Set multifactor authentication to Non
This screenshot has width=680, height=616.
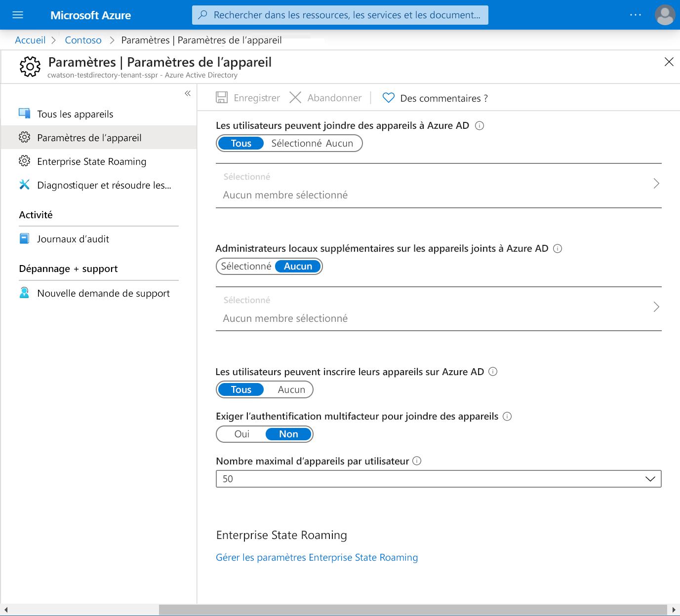pyautogui.click(x=288, y=434)
